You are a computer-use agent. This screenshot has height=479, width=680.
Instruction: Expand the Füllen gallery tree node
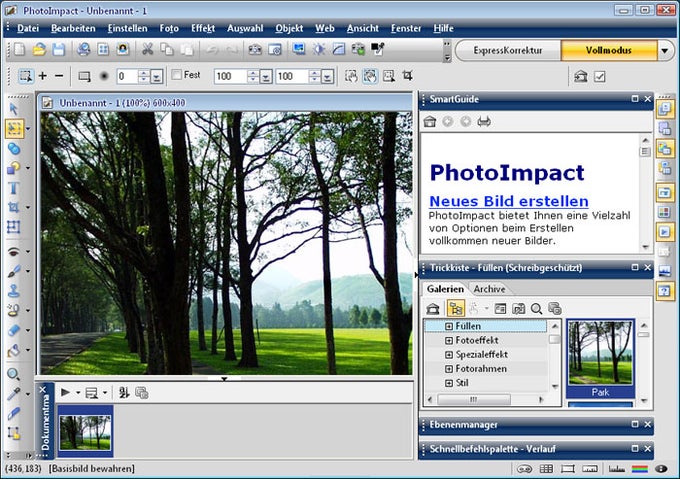click(449, 326)
